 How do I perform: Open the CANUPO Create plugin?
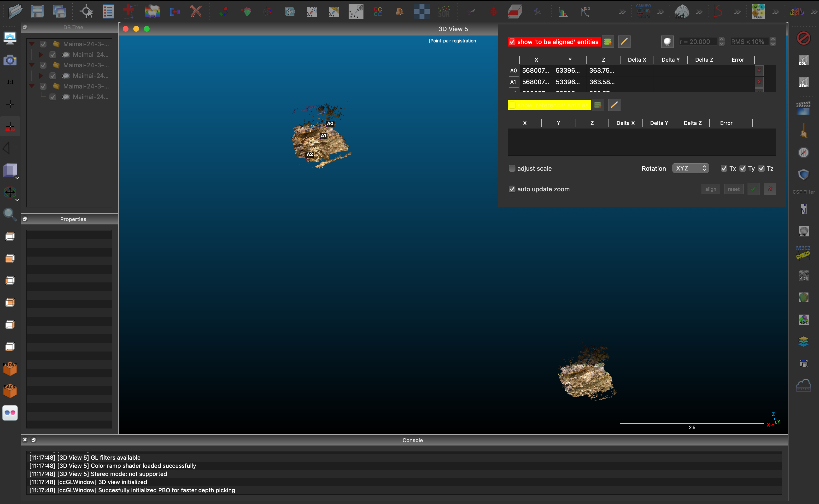643,11
